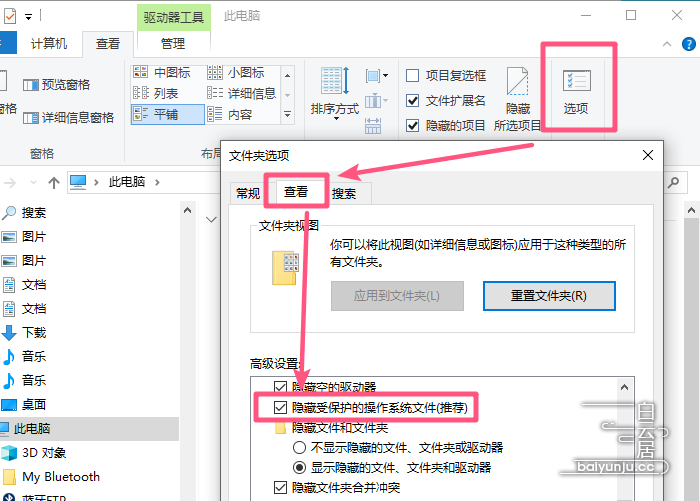The image size is (700, 501).
Task: Collapse the ribbon with the chevron
Action: pyautogui.click(x=667, y=44)
